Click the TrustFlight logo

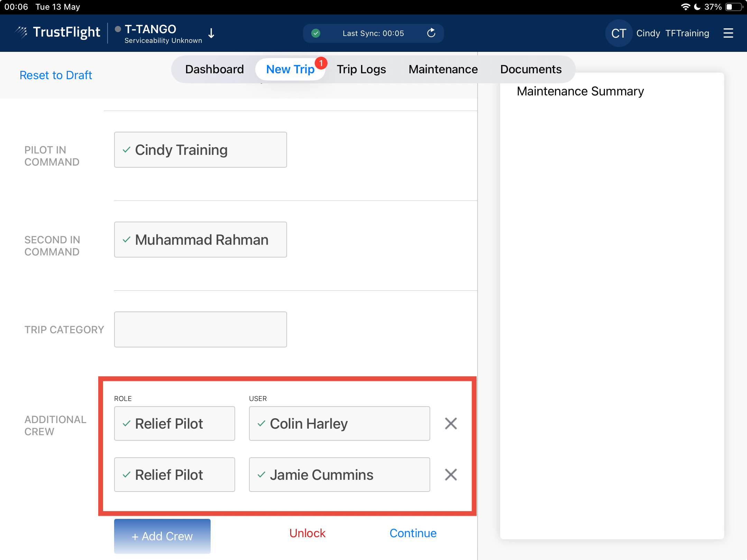58,32
